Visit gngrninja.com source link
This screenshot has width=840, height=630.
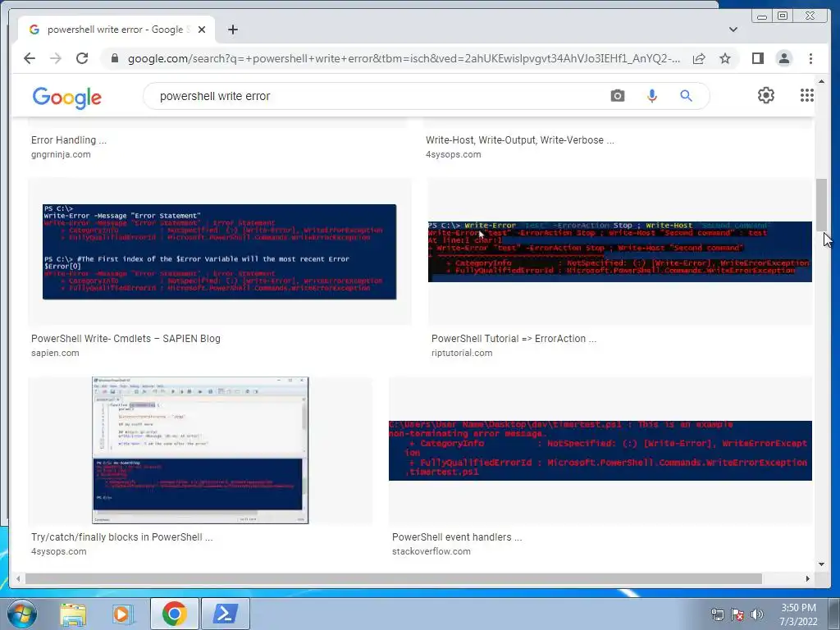point(61,154)
